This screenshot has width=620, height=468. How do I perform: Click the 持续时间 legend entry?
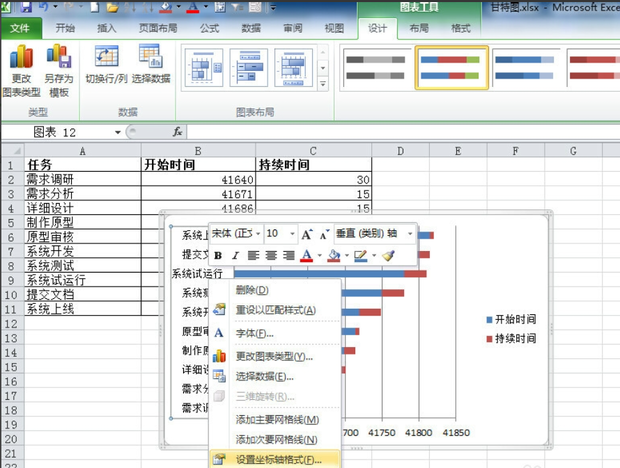[511, 338]
